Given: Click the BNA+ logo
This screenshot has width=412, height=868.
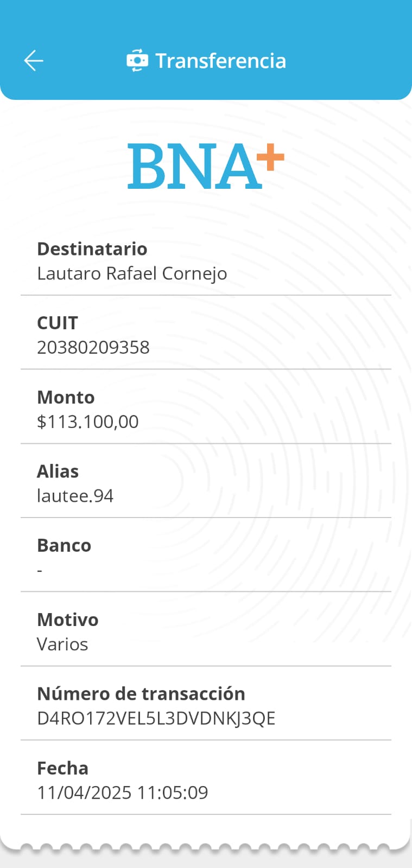Looking at the screenshot, I should (206, 166).
